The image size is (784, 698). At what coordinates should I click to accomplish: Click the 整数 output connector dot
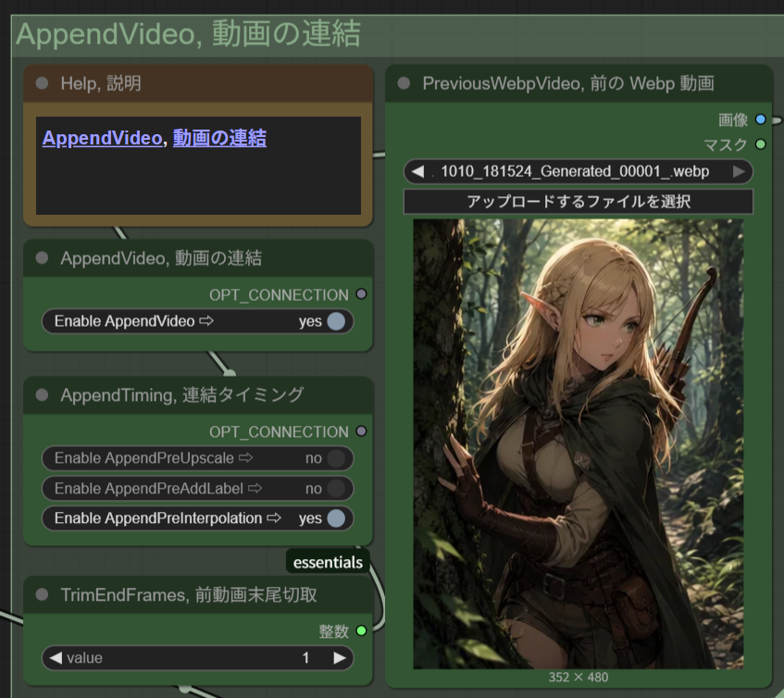(x=361, y=630)
